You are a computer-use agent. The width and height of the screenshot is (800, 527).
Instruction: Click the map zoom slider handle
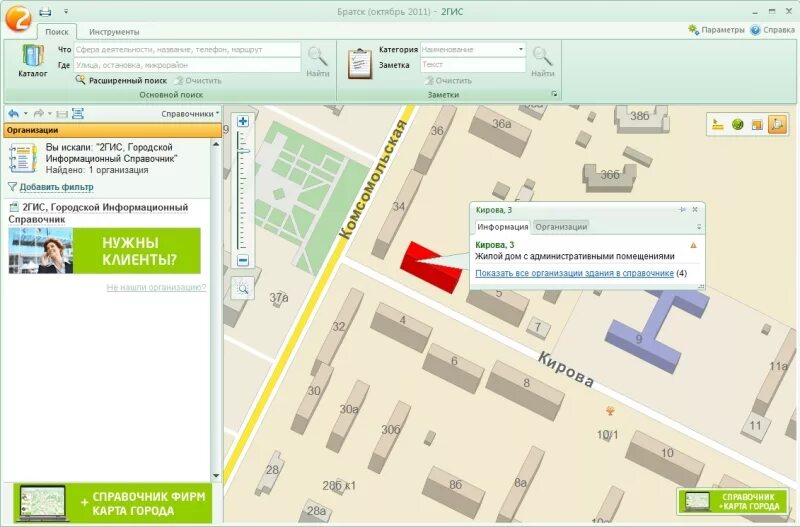coord(243,152)
